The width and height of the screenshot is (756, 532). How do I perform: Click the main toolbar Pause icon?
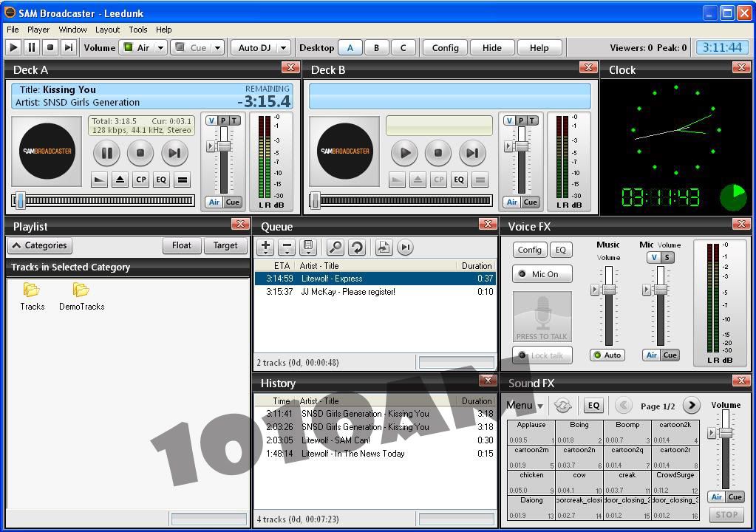point(32,47)
